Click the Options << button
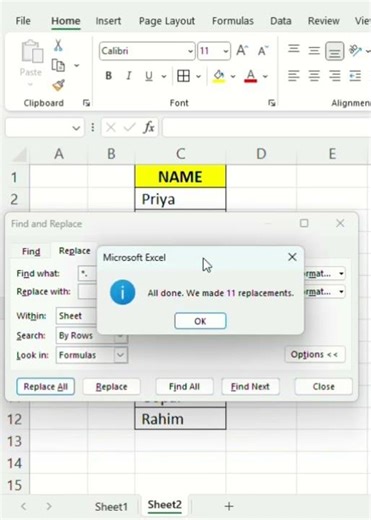The width and height of the screenshot is (371, 520). click(314, 354)
